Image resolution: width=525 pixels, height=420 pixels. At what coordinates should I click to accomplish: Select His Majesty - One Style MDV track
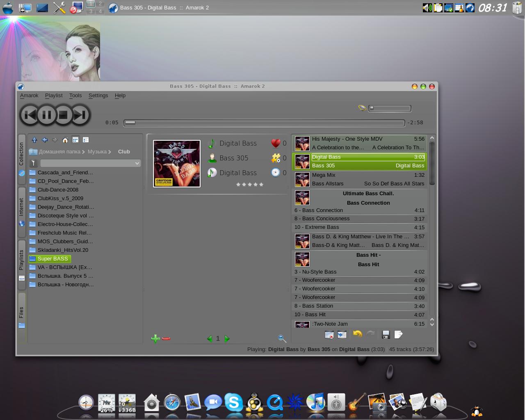pyautogui.click(x=360, y=143)
